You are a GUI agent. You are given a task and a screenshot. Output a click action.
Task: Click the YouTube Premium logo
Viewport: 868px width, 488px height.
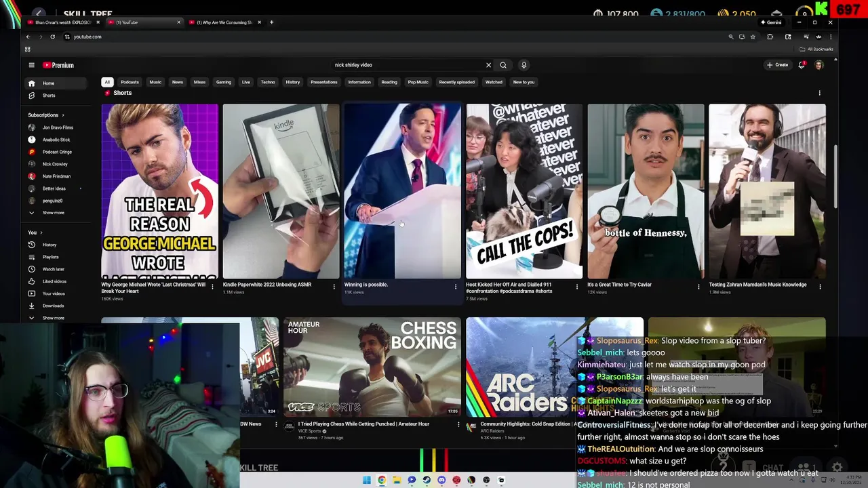(x=58, y=65)
